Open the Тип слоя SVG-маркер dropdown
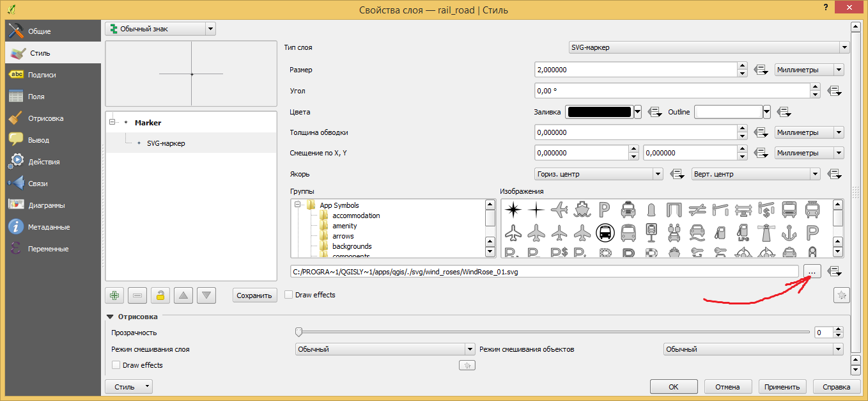Screen dimensions: 868x401 (708, 47)
